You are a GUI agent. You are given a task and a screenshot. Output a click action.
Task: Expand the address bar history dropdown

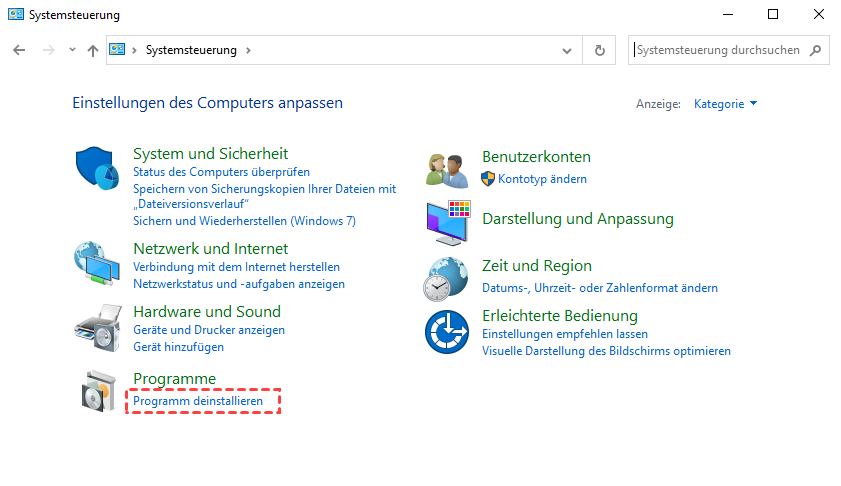[568, 50]
